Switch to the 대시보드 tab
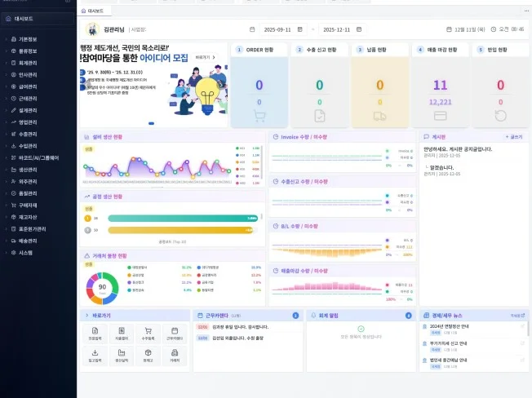The image size is (532, 398). pos(95,11)
